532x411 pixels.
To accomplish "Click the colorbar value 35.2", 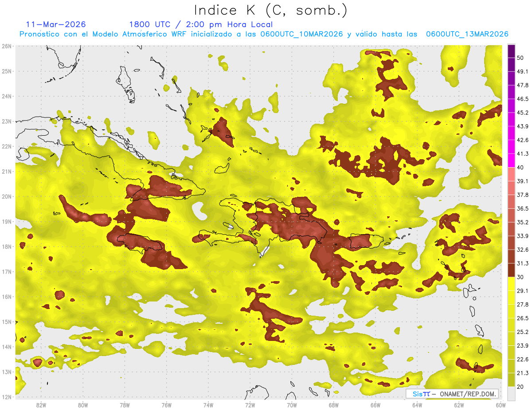I will (522, 223).
